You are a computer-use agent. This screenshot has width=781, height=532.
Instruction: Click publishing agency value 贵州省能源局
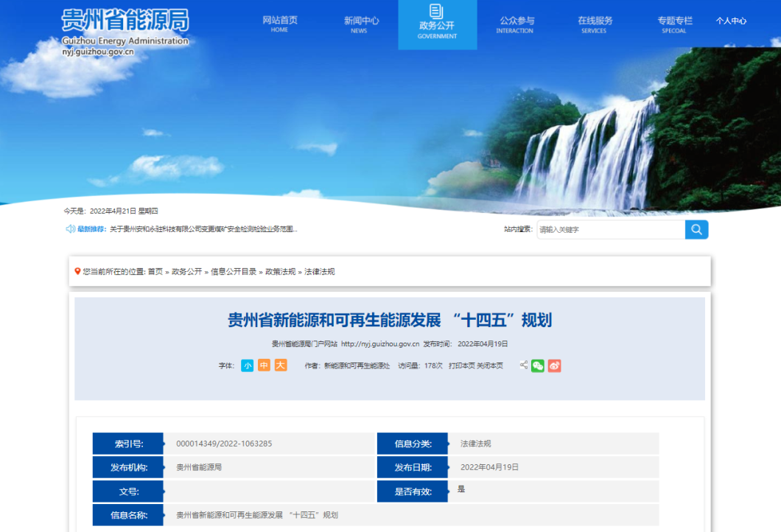click(199, 467)
